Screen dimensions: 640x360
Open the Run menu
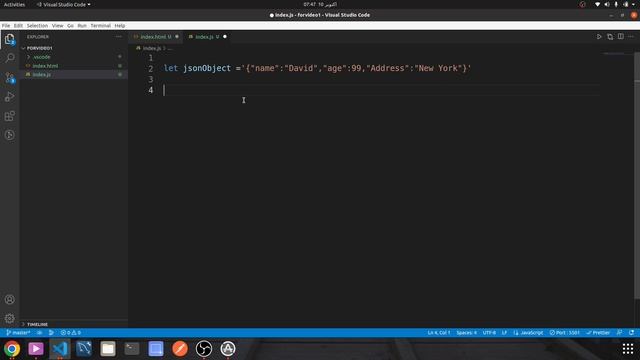click(x=82, y=26)
